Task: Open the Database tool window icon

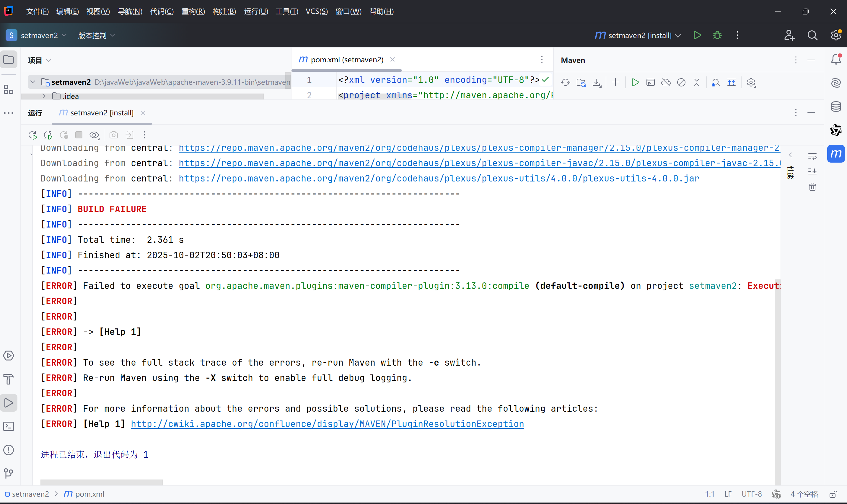Action: [x=836, y=107]
